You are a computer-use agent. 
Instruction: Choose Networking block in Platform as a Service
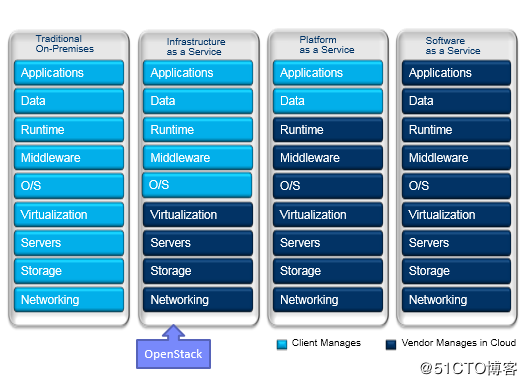pos(328,300)
